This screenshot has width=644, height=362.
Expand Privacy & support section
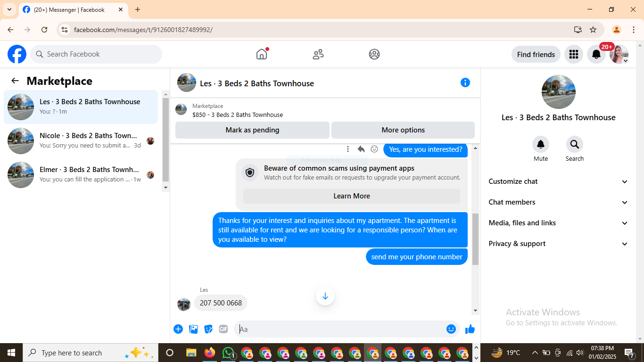pyautogui.click(x=559, y=244)
